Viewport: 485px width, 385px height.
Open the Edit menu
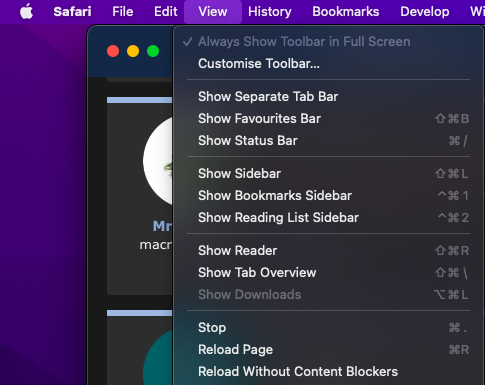(166, 12)
